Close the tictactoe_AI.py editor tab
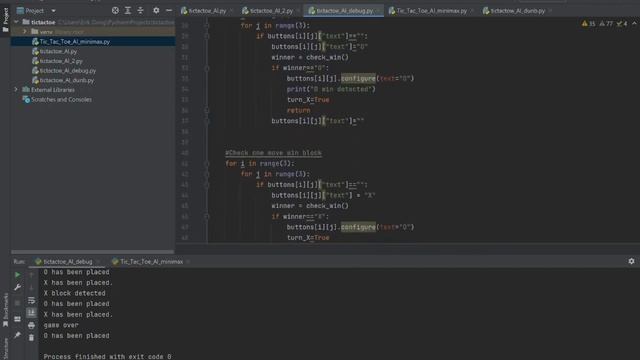 pyautogui.click(x=231, y=11)
